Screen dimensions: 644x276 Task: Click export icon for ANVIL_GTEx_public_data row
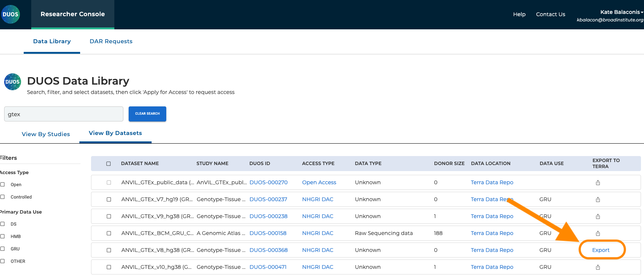click(x=598, y=182)
